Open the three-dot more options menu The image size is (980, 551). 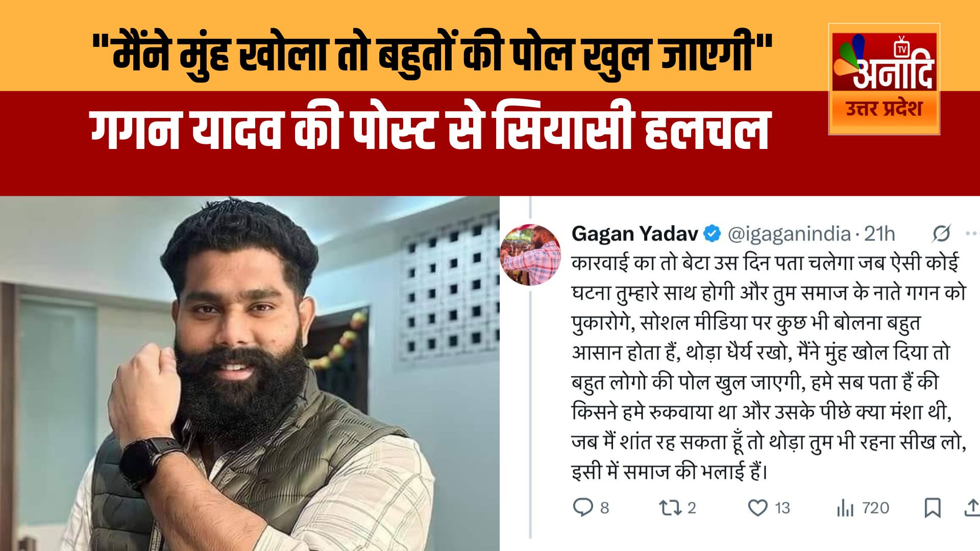[973, 234]
